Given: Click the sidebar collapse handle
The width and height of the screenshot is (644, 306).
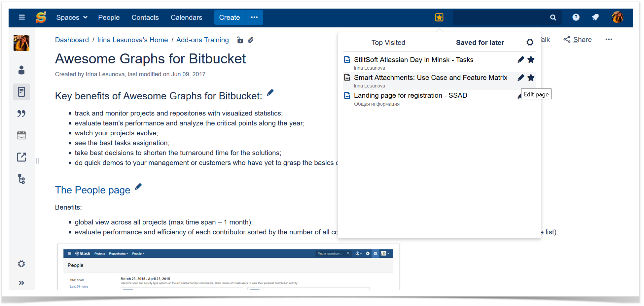Looking at the screenshot, I should click(x=37, y=161).
